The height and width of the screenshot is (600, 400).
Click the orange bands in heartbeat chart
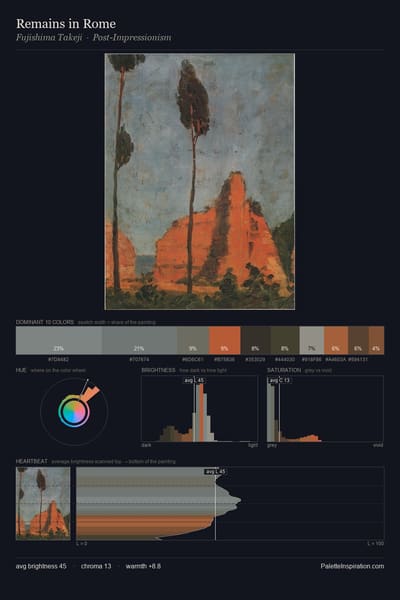coord(145,524)
